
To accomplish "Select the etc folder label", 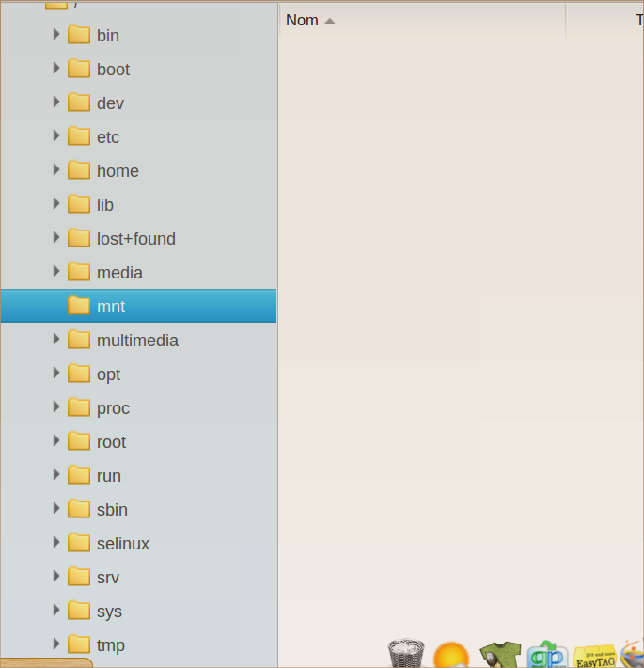I will [x=108, y=137].
